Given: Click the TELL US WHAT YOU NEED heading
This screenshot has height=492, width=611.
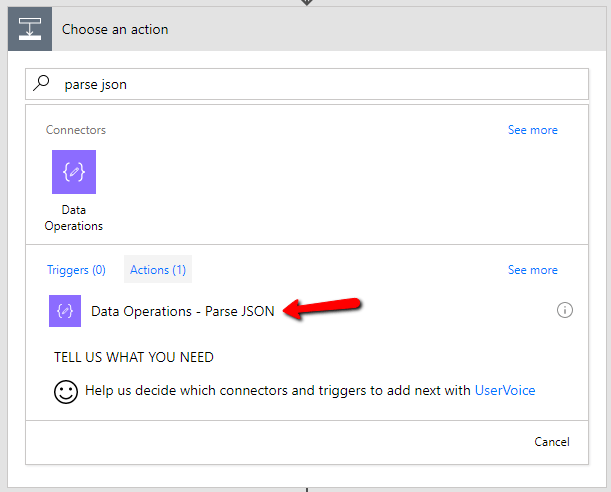Looking at the screenshot, I should pyautogui.click(x=133, y=357).
